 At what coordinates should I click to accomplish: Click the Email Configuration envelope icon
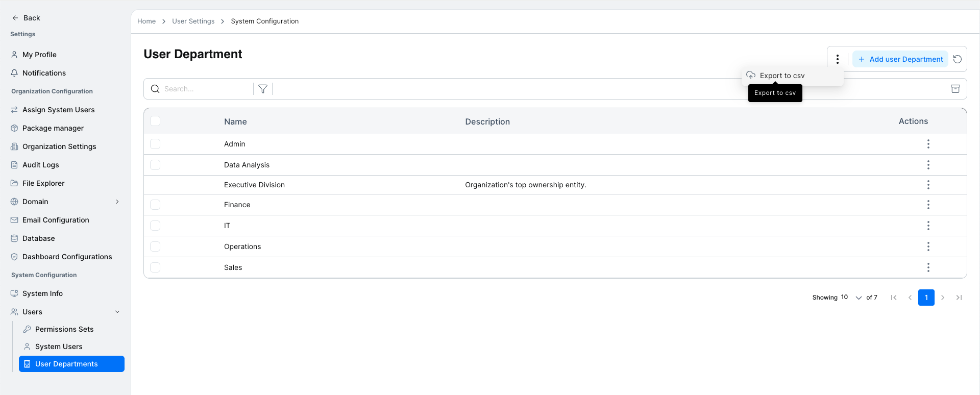coord(14,220)
